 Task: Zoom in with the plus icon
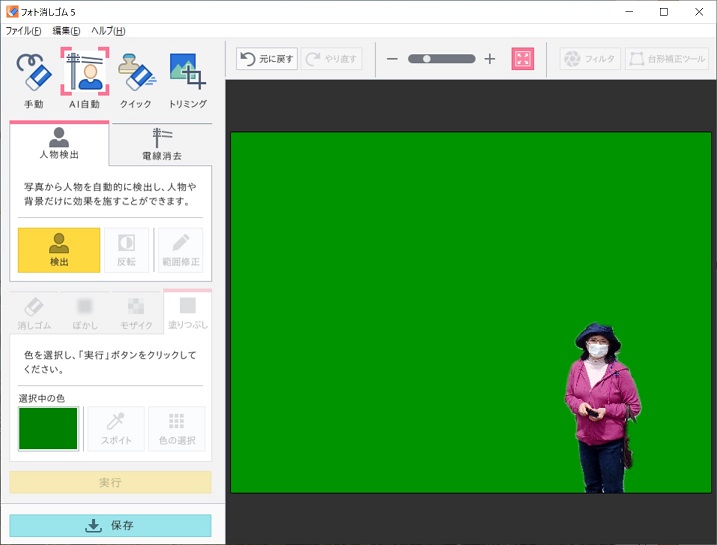[490, 59]
